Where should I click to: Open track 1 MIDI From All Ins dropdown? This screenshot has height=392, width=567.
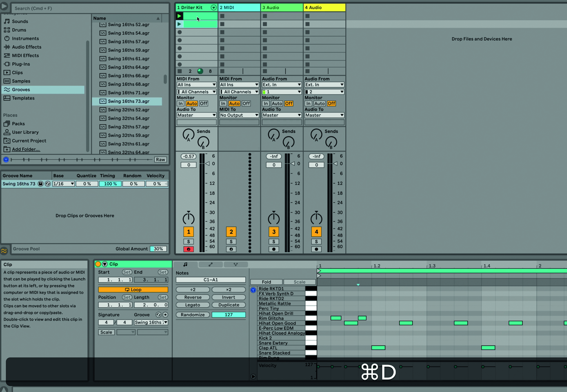(196, 85)
